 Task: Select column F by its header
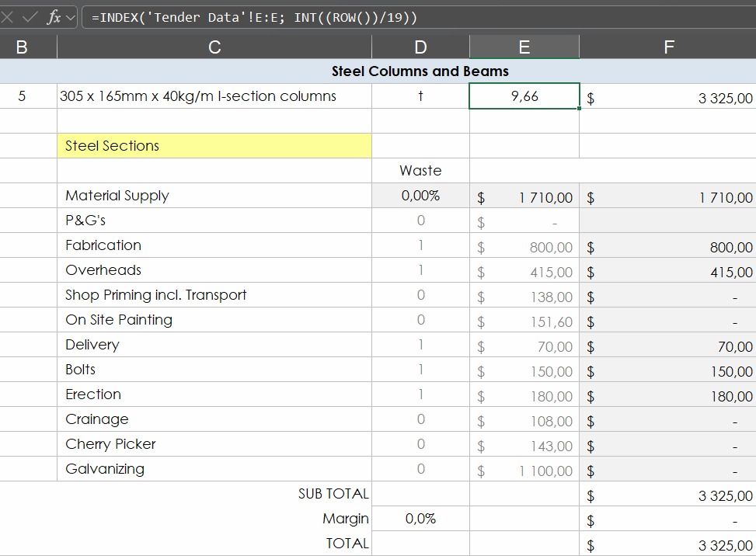pyautogui.click(x=668, y=47)
